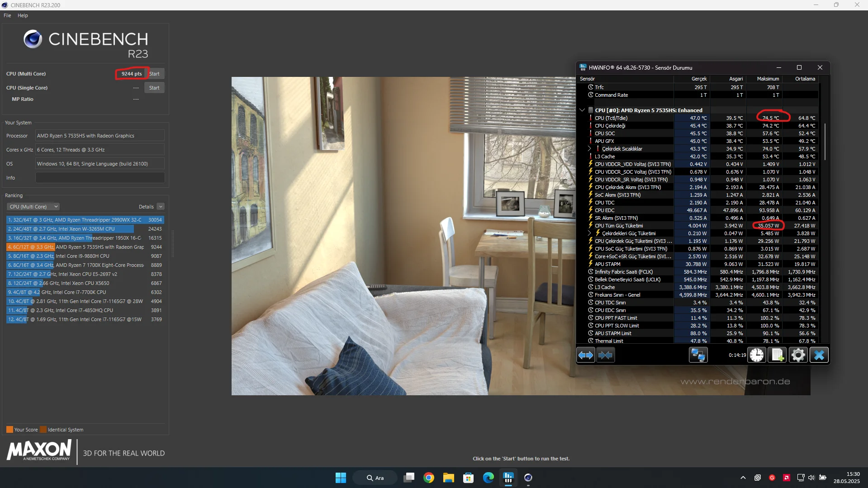The image size is (868, 488).
Task: Select ranking row Intel Core i7-7700K CPU
Action: 85,292
